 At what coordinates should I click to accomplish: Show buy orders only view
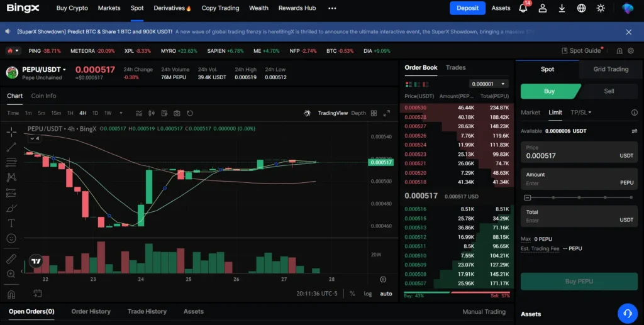point(417,84)
